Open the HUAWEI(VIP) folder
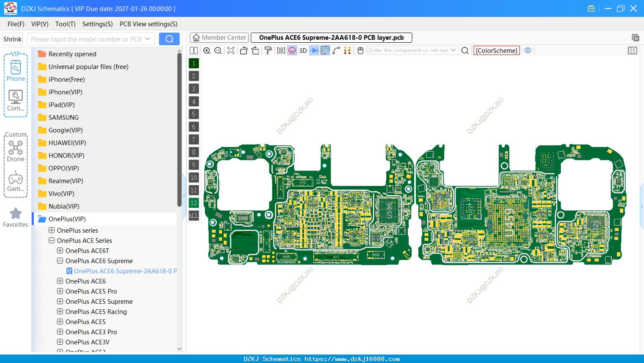This screenshot has height=363, width=644. 62,143
